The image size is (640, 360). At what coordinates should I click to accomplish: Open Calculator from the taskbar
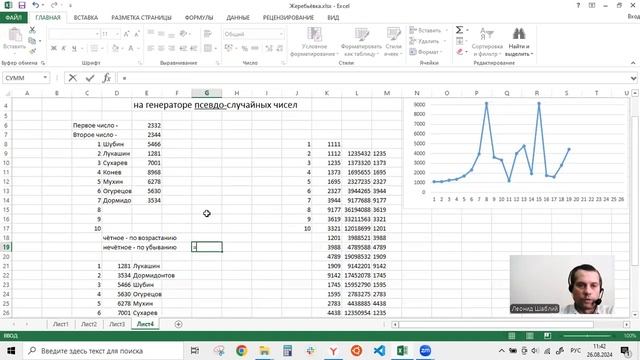tap(288, 351)
